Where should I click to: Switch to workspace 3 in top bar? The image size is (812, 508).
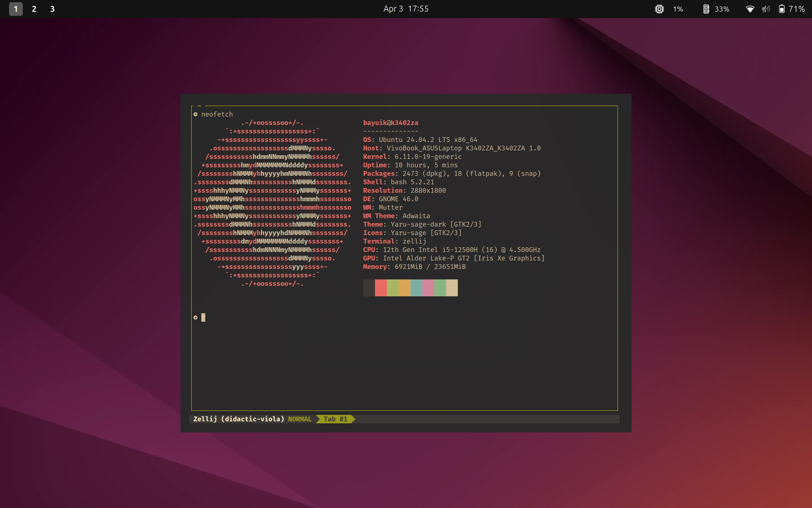(52, 9)
